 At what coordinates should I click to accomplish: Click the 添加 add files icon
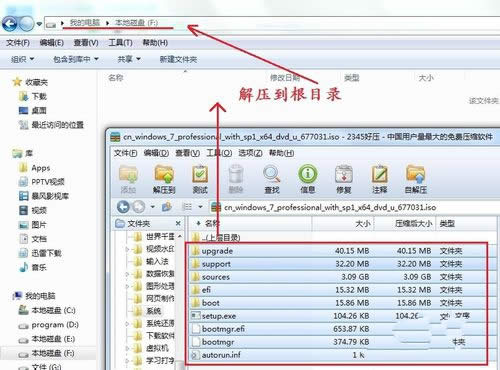128,179
